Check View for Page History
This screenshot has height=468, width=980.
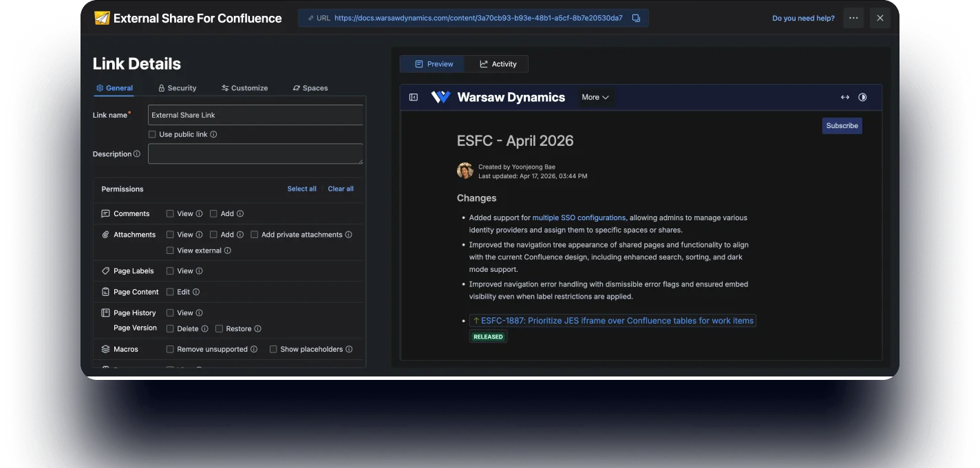pos(170,312)
